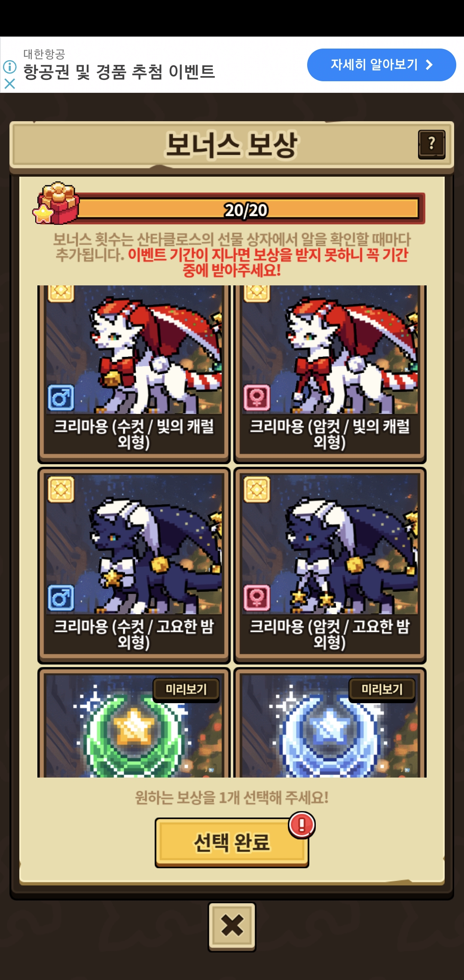
Task: Click the male symbol icon on 고요한 밤 card
Action: tap(61, 597)
